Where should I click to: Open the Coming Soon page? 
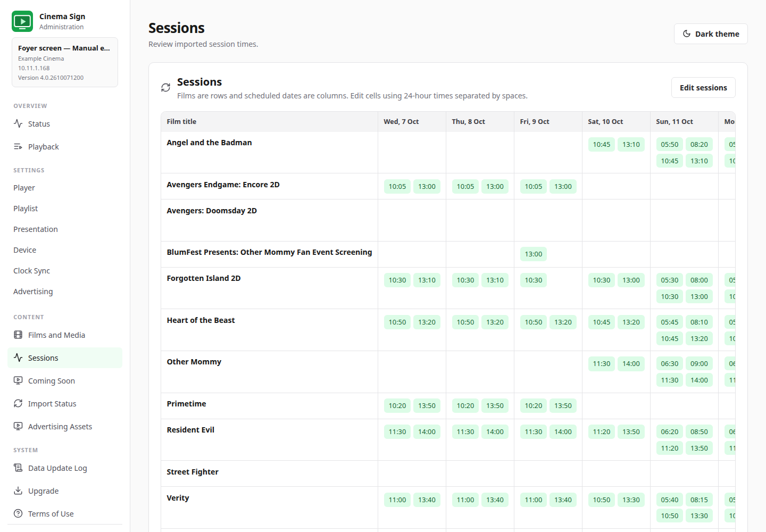[x=65, y=380]
